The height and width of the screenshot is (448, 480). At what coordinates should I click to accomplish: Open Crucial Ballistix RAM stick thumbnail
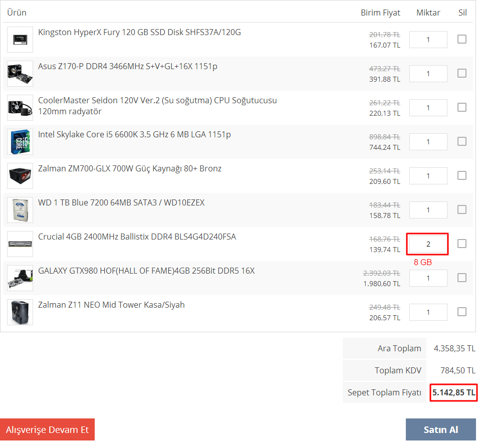(20, 244)
